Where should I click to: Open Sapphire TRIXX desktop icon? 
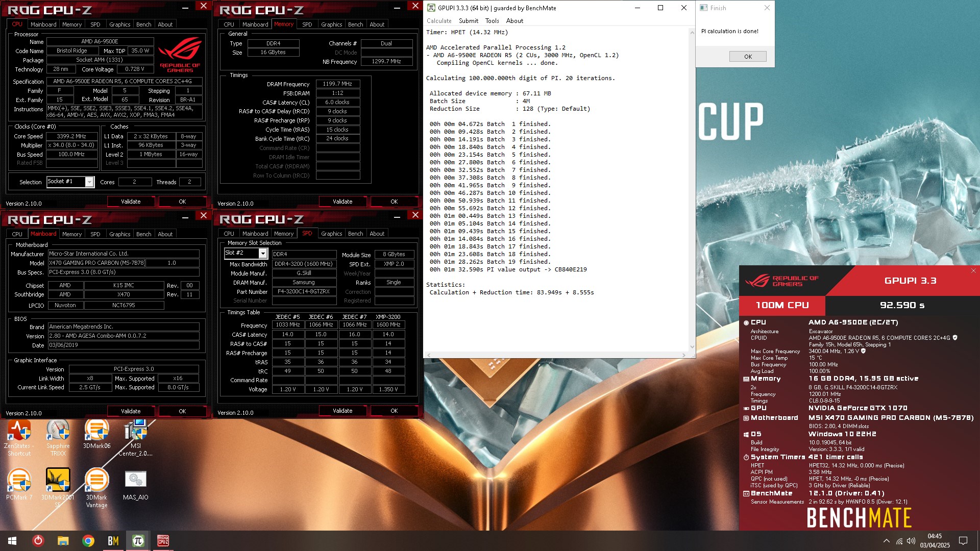tap(58, 437)
